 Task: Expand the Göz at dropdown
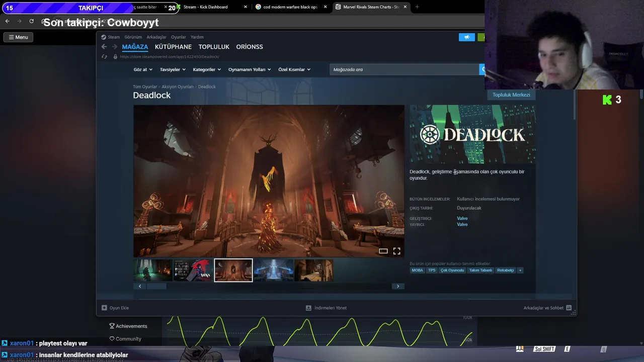143,69
